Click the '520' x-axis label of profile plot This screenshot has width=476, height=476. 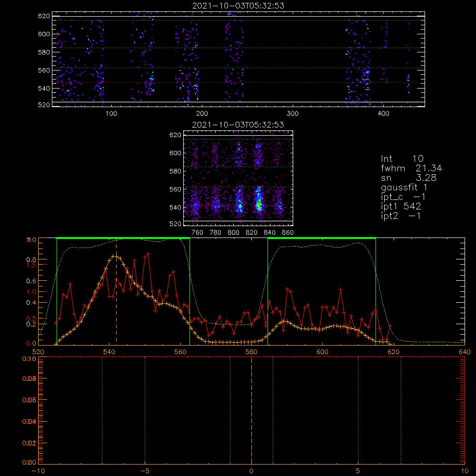click(38, 352)
